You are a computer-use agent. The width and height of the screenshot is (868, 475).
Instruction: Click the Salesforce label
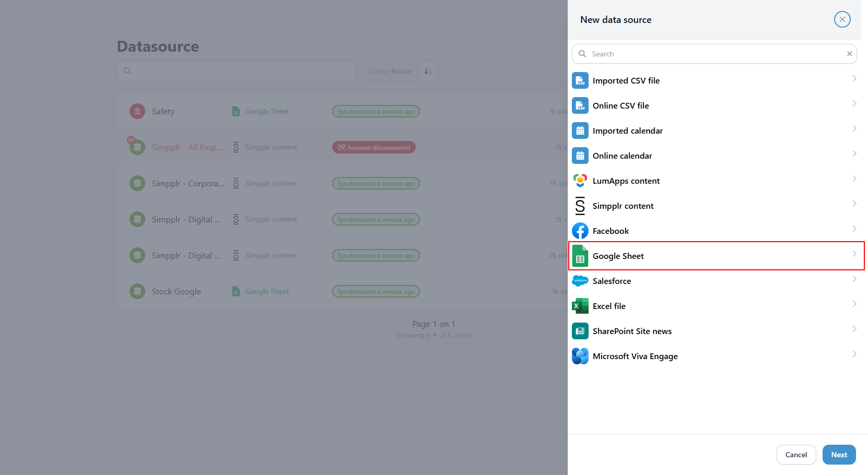tap(612, 281)
